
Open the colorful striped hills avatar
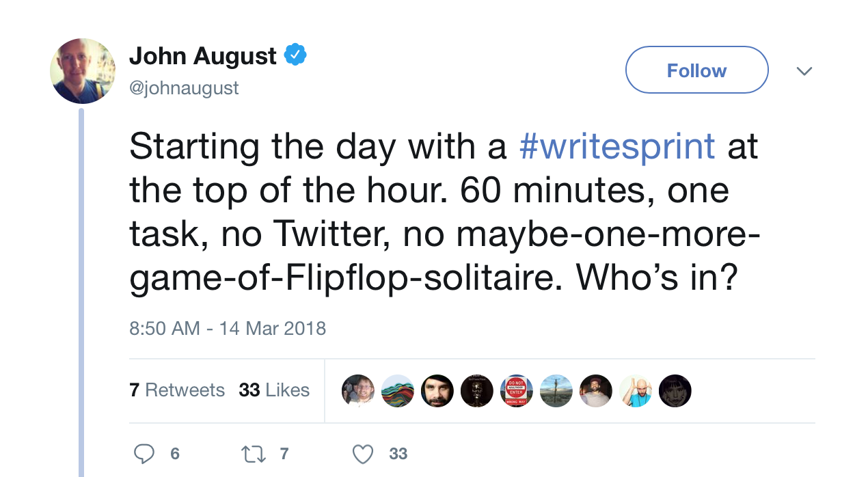(x=398, y=391)
